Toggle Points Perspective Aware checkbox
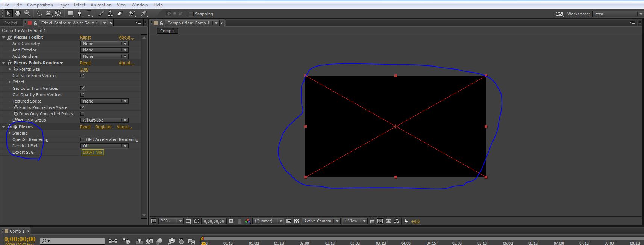 coord(83,107)
